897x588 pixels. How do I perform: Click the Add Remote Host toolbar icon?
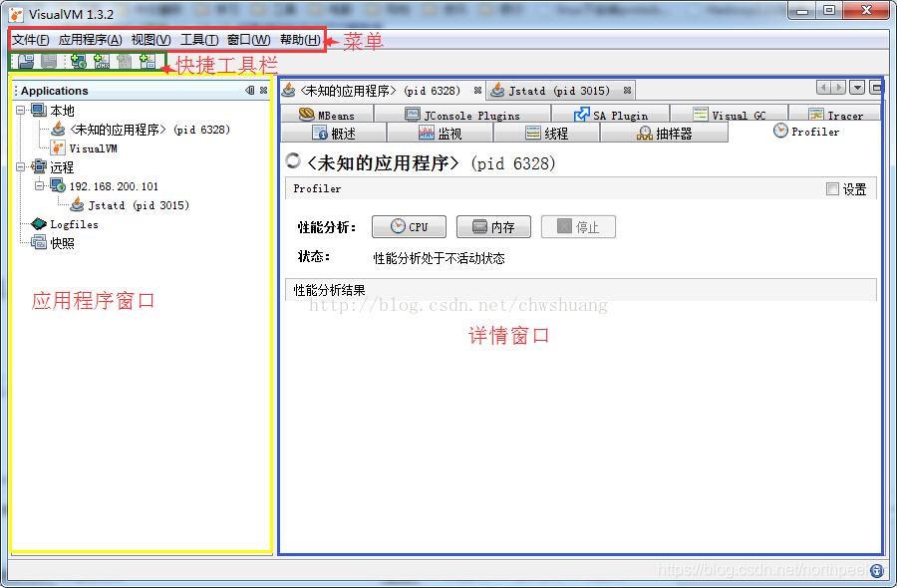point(79,61)
